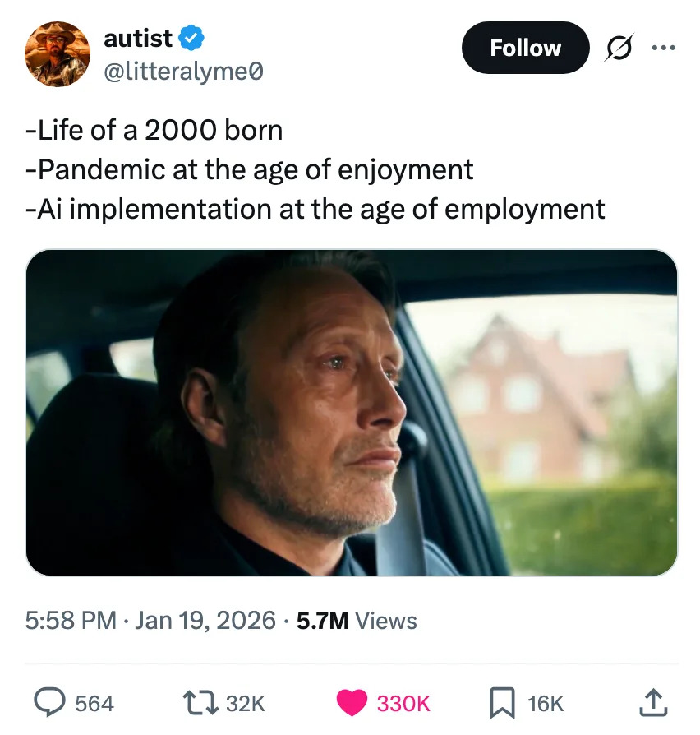Open the @litteralyme0 handle link
Viewport: 700px width, 735px height.
[184, 73]
